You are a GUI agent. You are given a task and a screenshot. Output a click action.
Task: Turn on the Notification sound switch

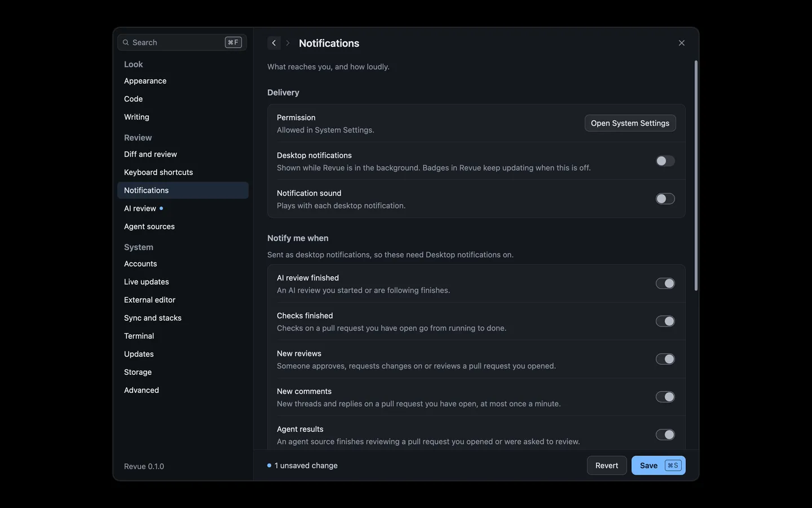click(665, 199)
